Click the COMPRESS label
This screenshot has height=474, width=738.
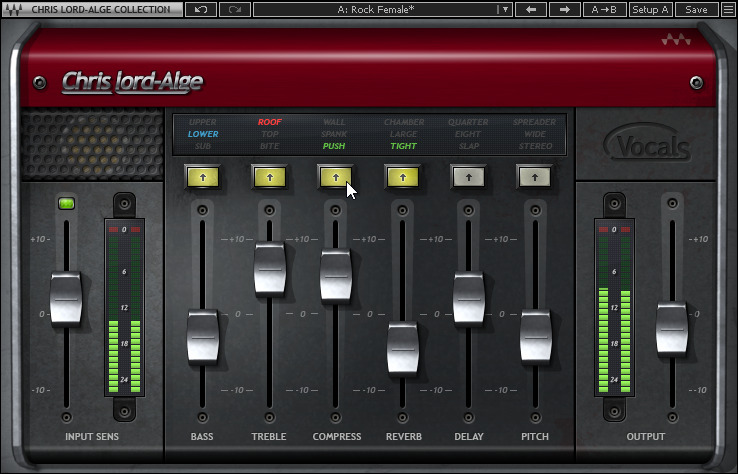coord(337,437)
